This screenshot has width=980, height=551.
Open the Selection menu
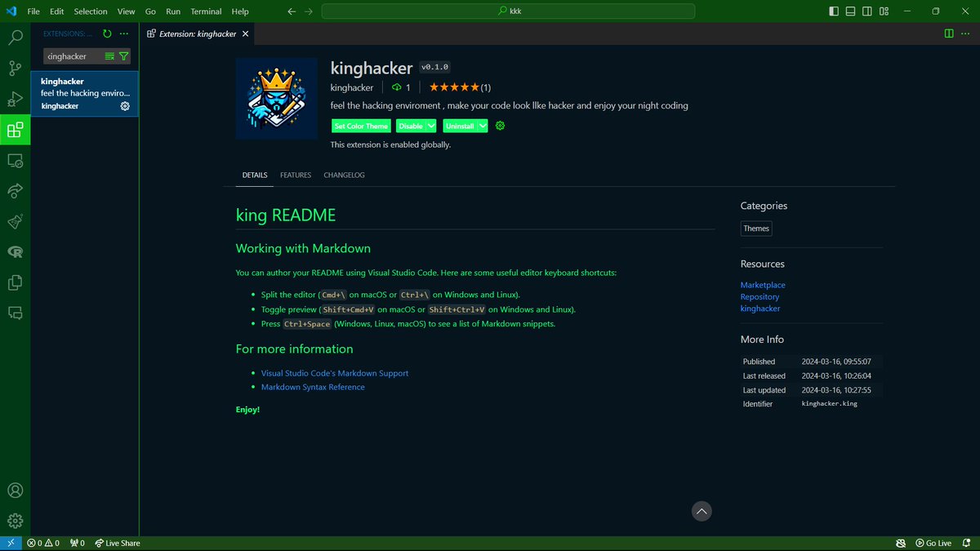click(x=91, y=11)
